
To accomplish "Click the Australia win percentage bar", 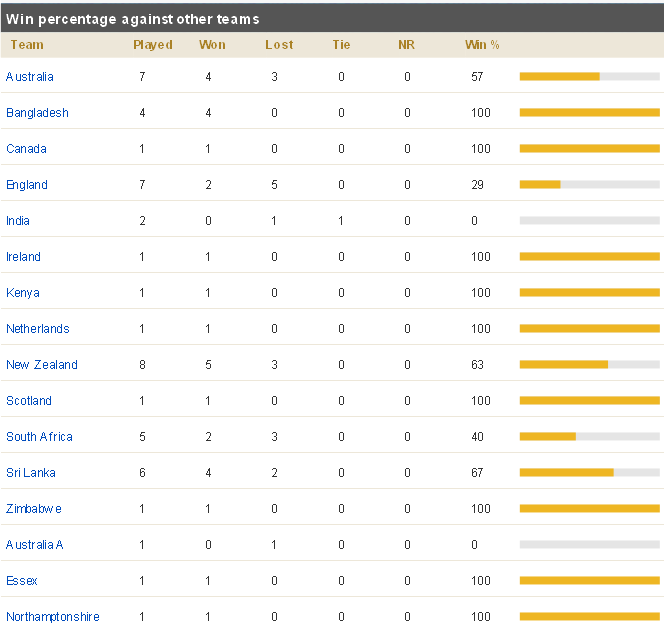I will pos(589,77).
